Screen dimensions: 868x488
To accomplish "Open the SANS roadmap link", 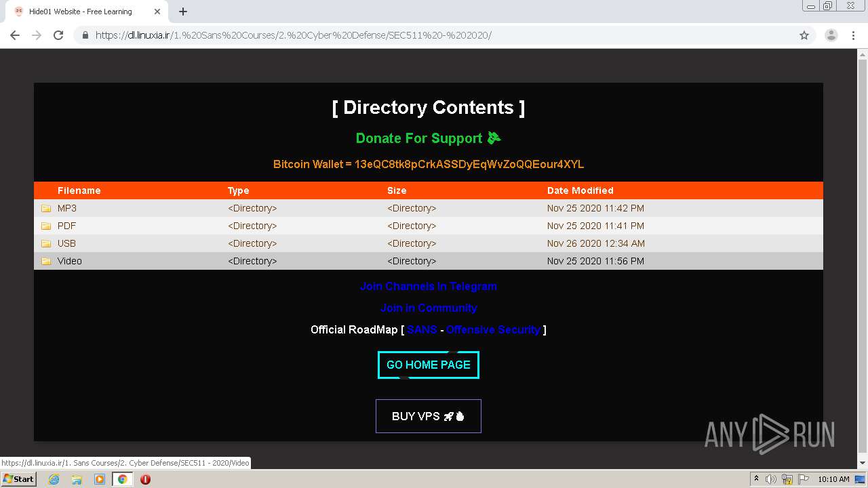I will [422, 329].
